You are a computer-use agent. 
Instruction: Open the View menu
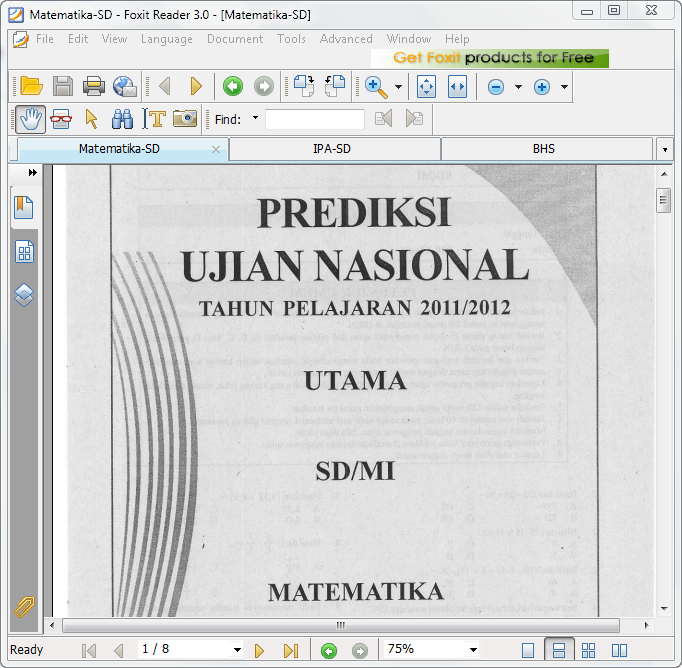tap(114, 39)
